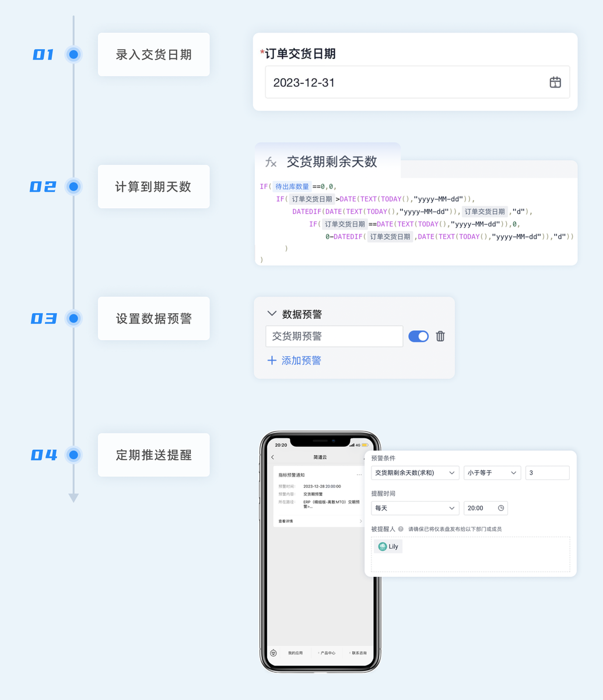Open the 交货期剩余天数(求和) dropdown
Image resolution: width=603 pixels, height=700 pixels.
(415, 473)
